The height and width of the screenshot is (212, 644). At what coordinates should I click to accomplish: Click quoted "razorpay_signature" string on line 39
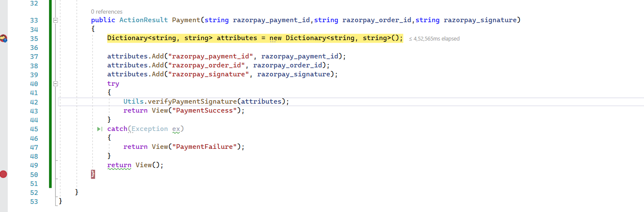point(208,74)
